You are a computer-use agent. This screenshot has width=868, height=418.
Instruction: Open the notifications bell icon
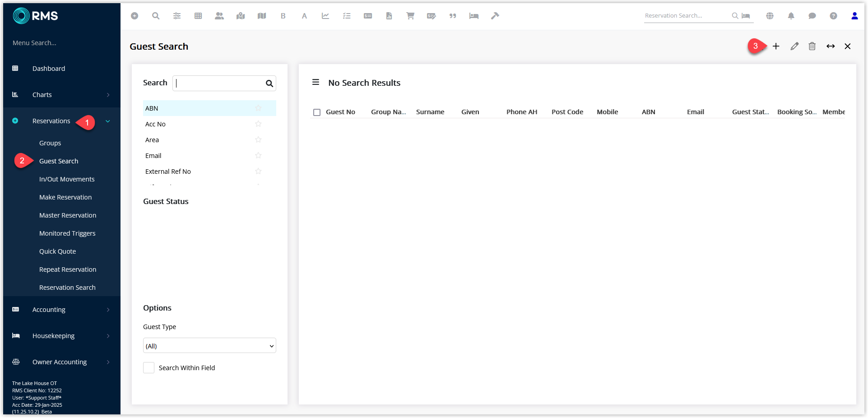click(x=791, y=16)
